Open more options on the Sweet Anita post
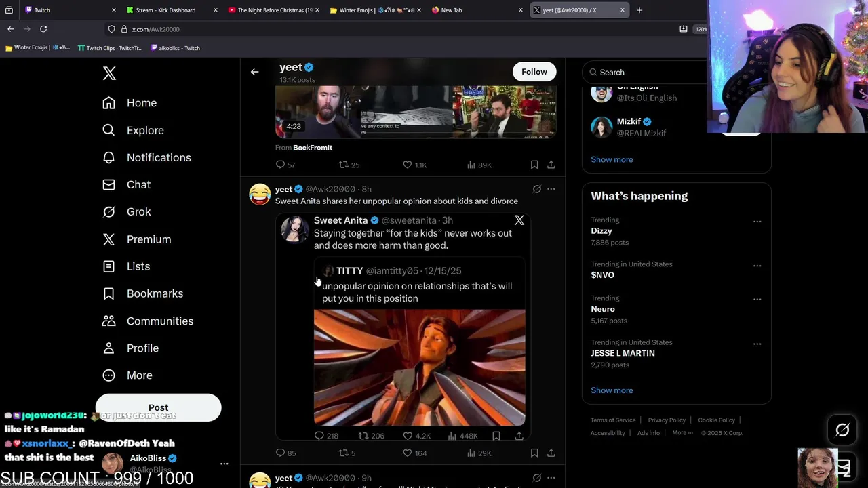 tap(551, 189)
